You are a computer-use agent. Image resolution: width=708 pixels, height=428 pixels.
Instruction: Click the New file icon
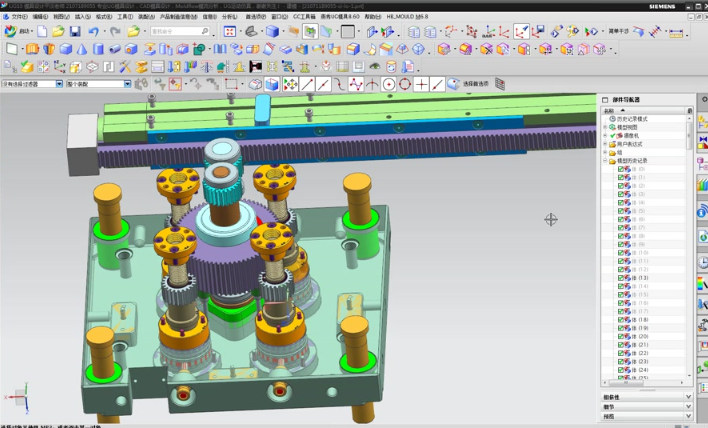42,32
